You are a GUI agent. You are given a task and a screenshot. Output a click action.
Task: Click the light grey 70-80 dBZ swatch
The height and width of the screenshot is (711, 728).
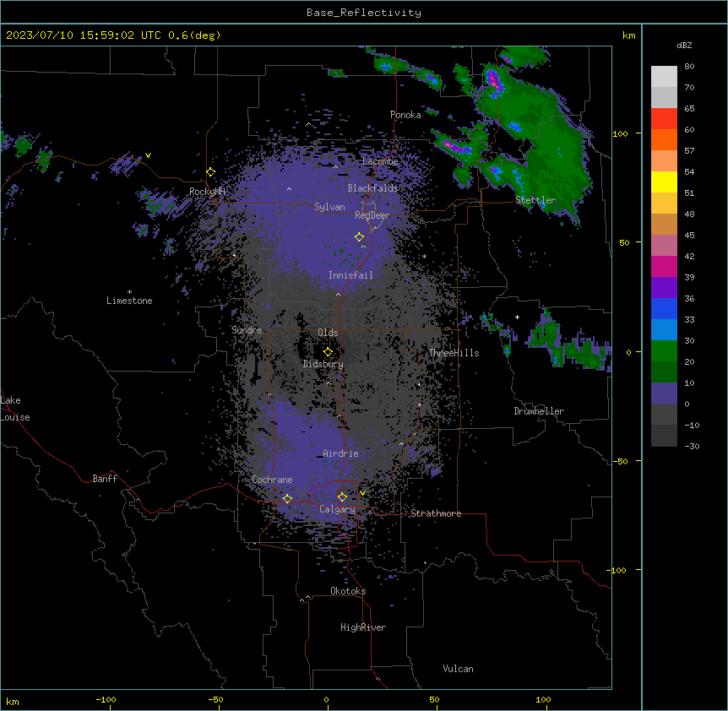(x=664, y=77)
